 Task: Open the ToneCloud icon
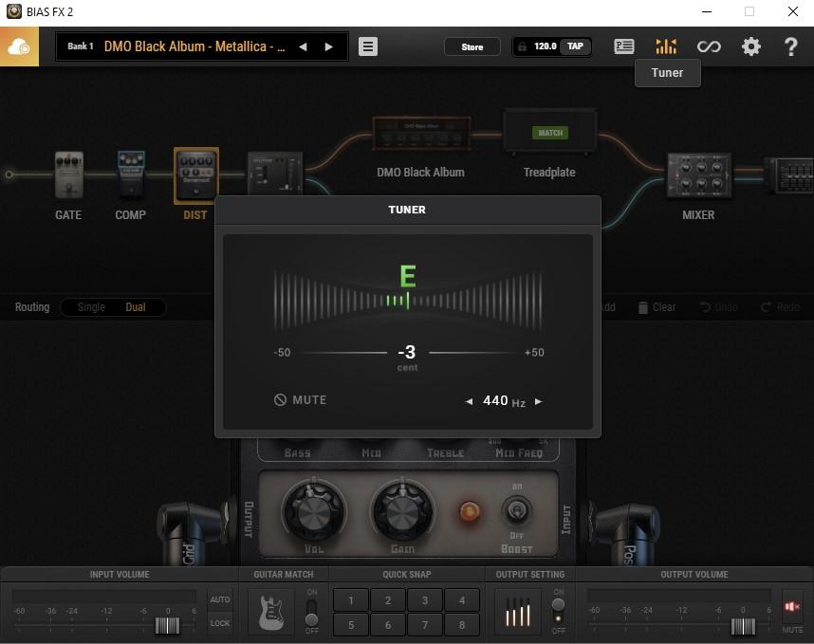(19, 46)
